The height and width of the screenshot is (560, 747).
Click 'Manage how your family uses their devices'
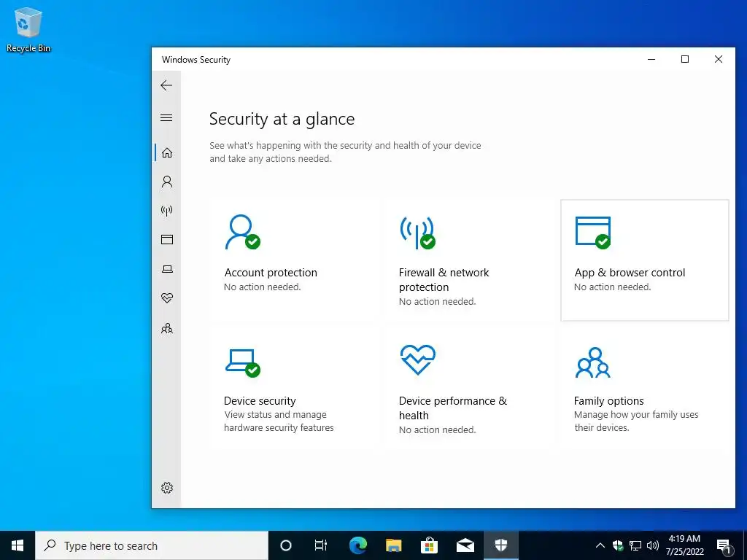[x=636, y=421]
